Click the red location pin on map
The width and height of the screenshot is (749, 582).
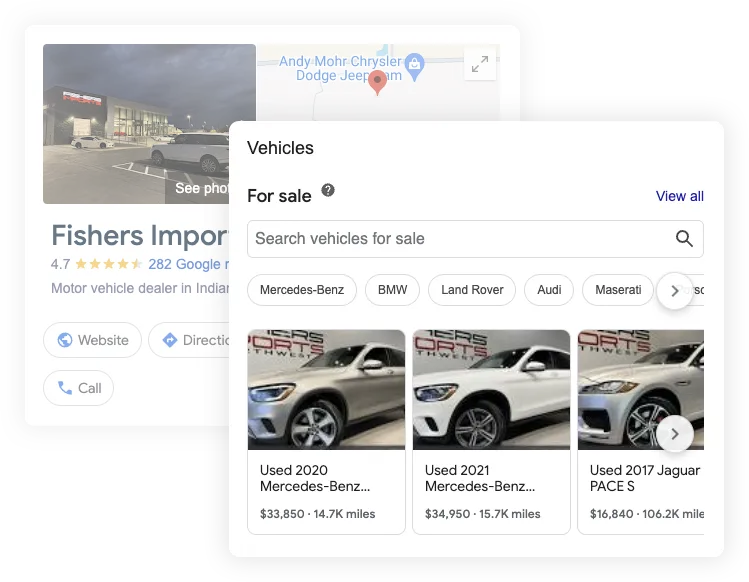coord(377,82)
